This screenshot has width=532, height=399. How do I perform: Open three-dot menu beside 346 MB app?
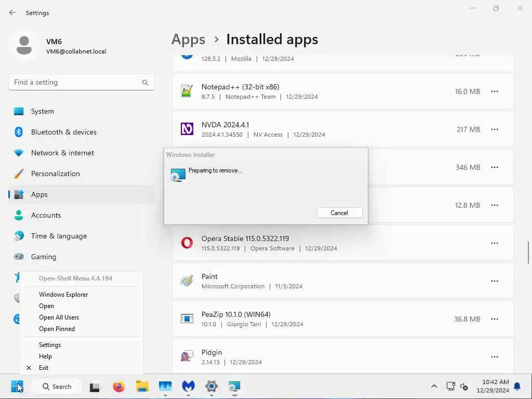click(x=495, y=167)
